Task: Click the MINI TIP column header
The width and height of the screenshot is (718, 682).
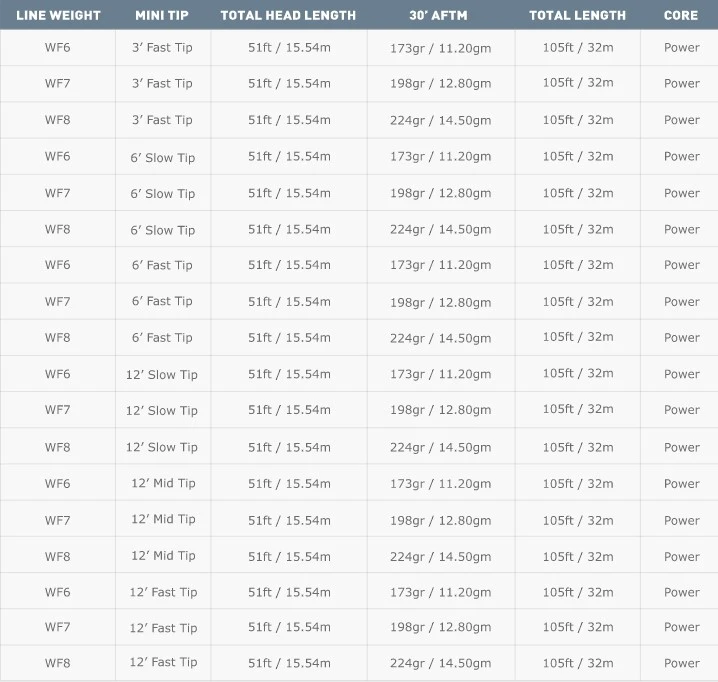Action: point(162,15)
